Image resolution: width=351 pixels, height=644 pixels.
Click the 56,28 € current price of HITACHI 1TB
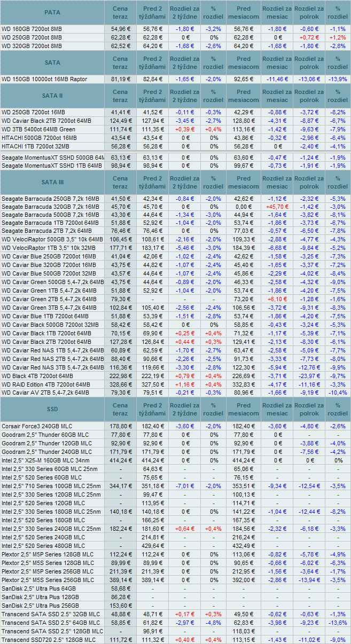(120, 146)
